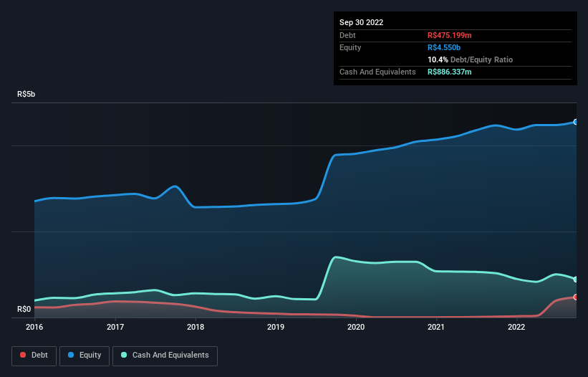Click the 2018 x-axis label

point(196,327)
